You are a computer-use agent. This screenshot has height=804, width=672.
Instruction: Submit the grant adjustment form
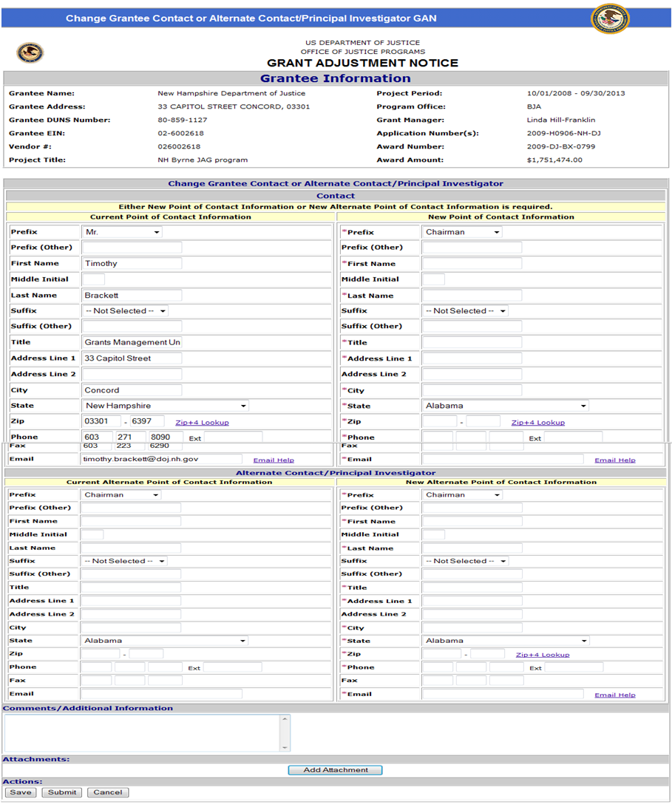tap(62, 792)
